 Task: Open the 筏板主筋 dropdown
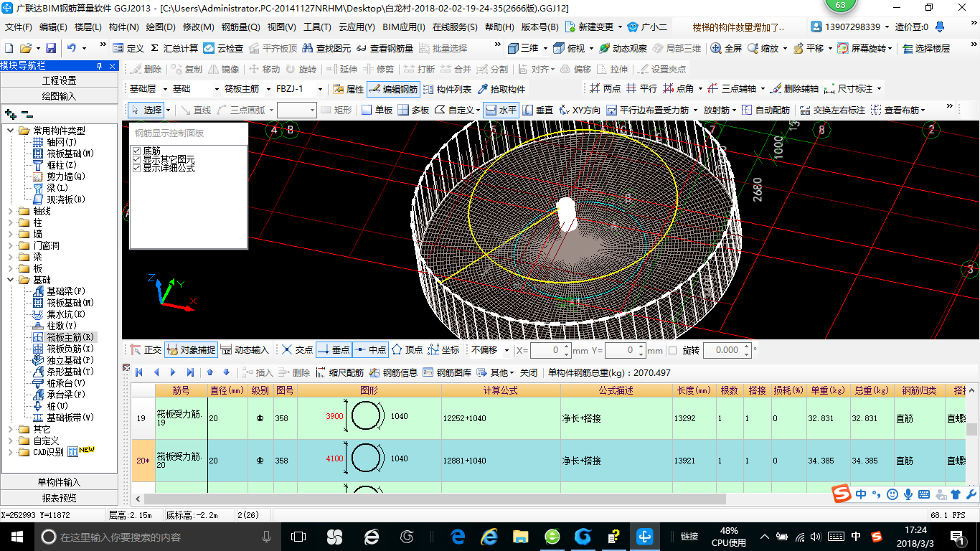click(x=268, y=89)
